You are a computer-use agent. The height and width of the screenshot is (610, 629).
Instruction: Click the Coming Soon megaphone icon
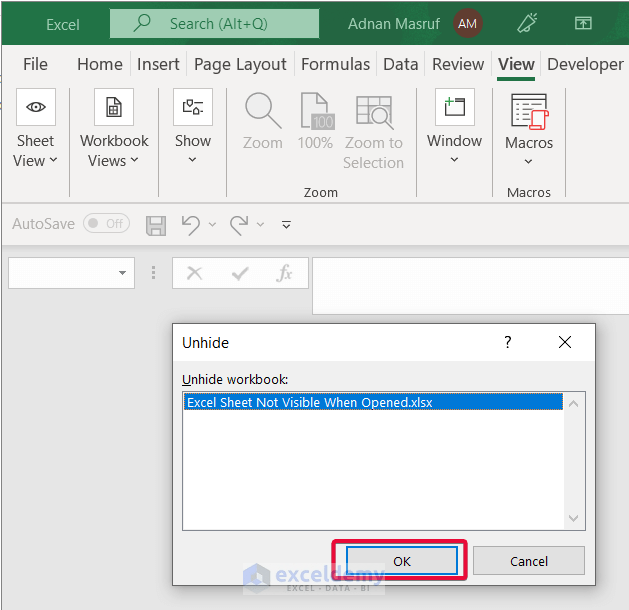point(527,23)
